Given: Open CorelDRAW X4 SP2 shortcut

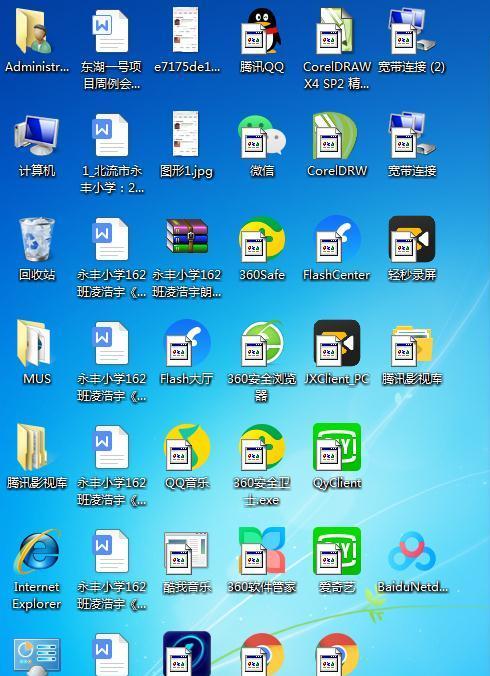Looking at the screenshot, I should point(337,31).
